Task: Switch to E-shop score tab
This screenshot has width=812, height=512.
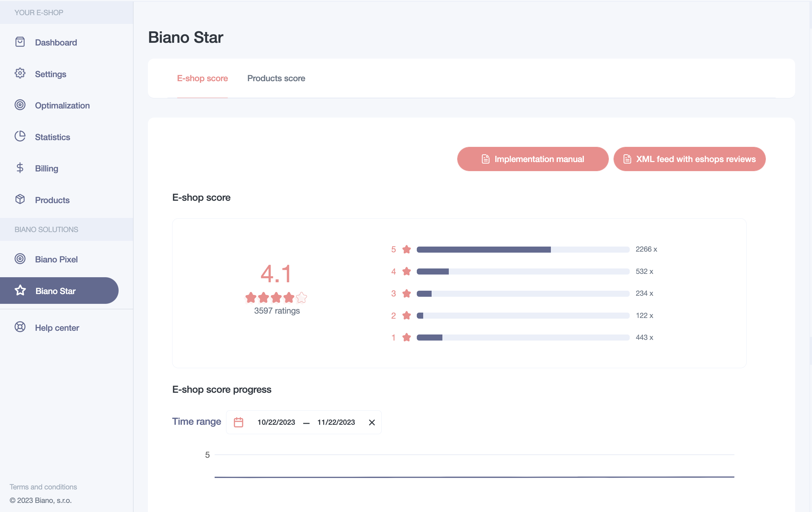Action: pos(202,78)
